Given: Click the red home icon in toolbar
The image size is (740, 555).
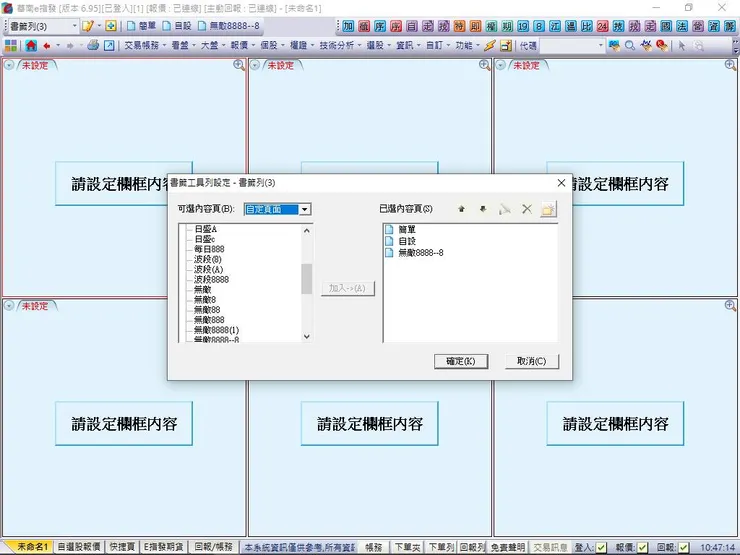Looking at the screenshot, I should (31, 46).
